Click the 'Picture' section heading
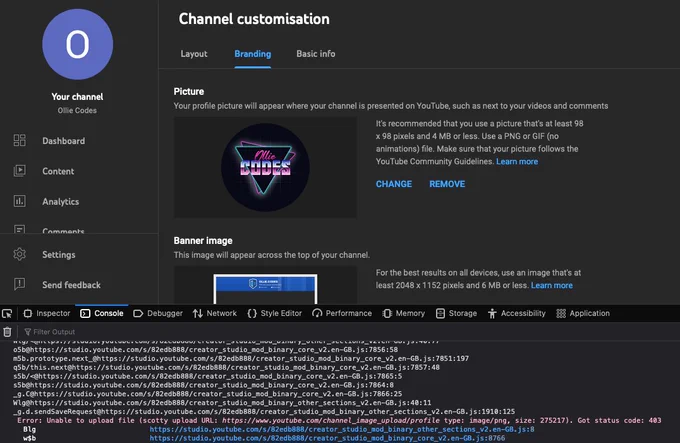Screen dimensions: 680x443 click(189, 91)
